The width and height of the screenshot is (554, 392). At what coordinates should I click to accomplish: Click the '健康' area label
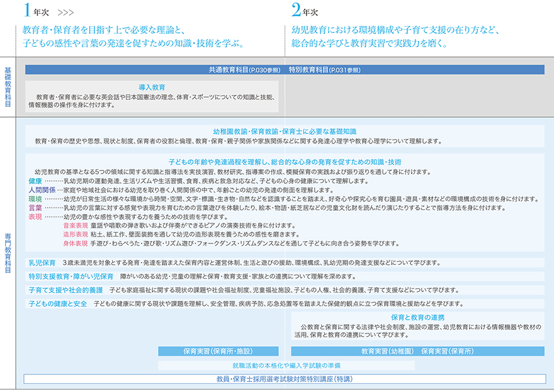coord(35,181)
